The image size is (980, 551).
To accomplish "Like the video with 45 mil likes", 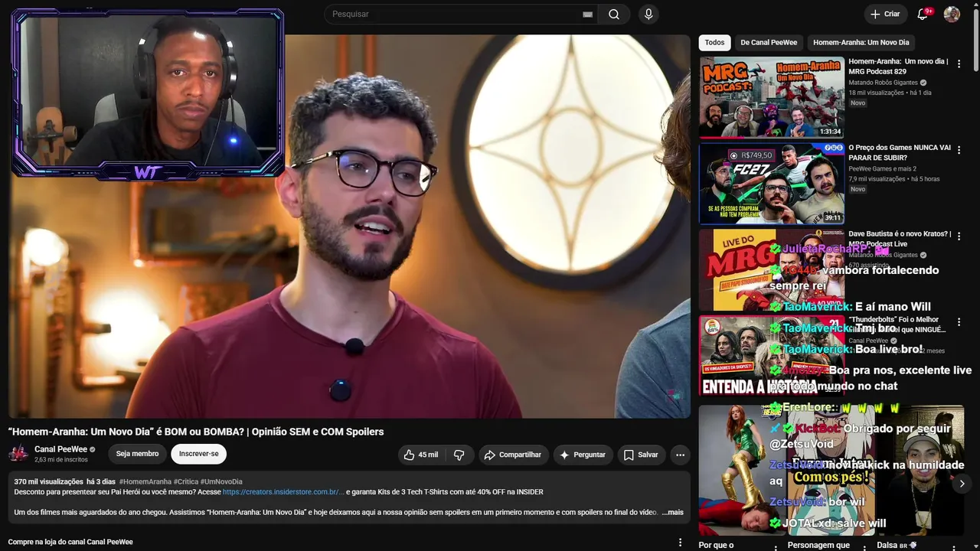I will (x=421, y=455).
